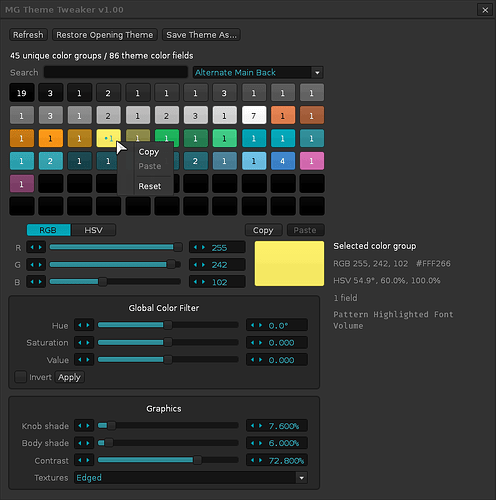Click the G channel slider

[x=116, y=264]
